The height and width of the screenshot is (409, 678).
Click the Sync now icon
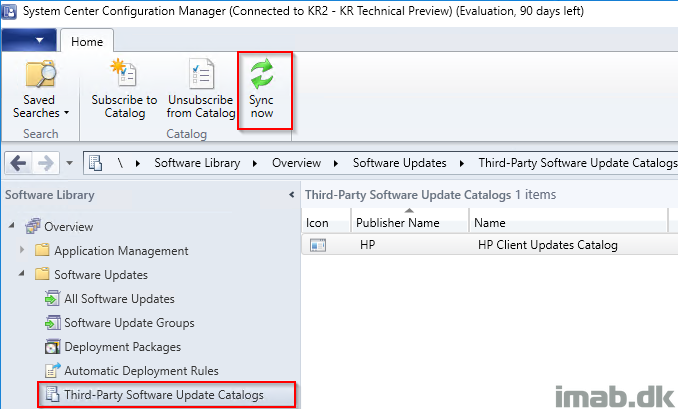(x=262, y=73)
